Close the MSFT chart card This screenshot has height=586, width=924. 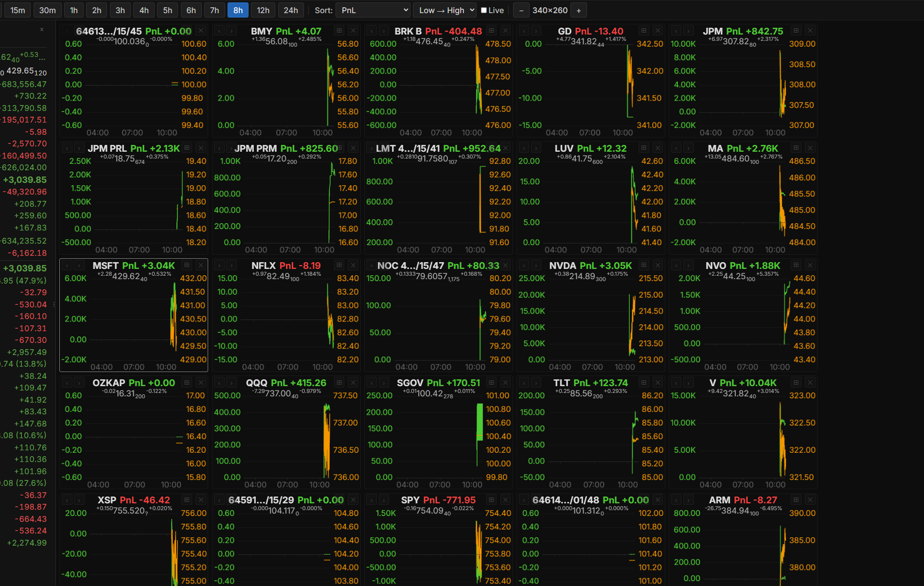point(201,265)
